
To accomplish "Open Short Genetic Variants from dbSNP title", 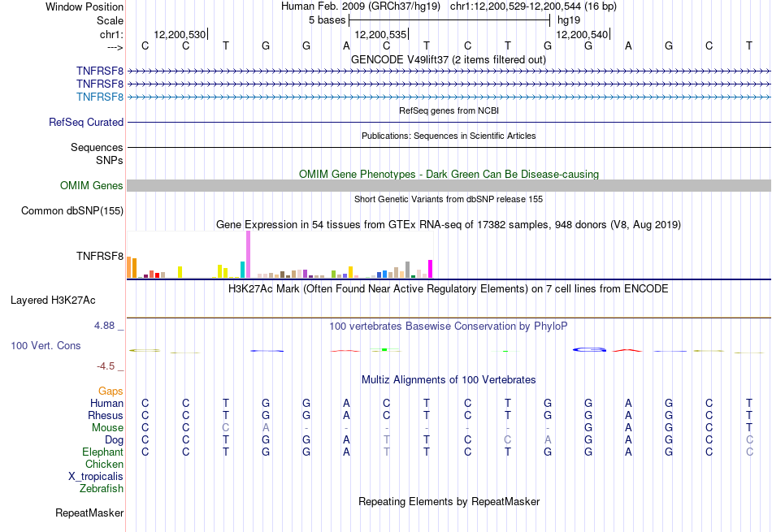I will (449, 199).
